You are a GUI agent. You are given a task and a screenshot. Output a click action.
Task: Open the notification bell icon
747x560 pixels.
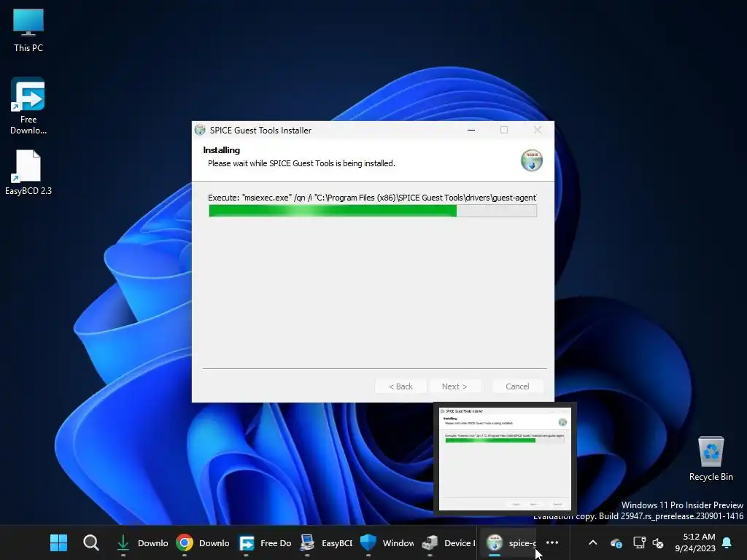click(727, 542)
